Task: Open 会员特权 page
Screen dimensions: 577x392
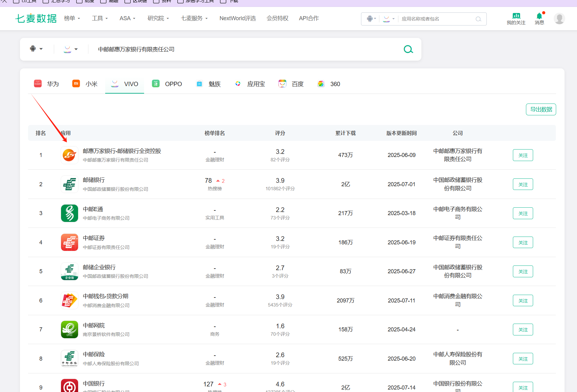Action: pyautogui.click(x=277, y=18)
